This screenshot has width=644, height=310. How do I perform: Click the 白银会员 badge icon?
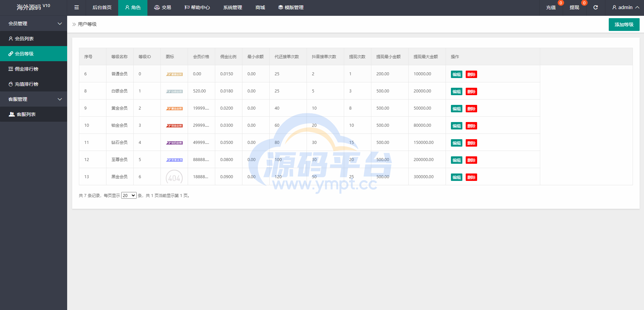pyautogui.click(x=174, y=91)
